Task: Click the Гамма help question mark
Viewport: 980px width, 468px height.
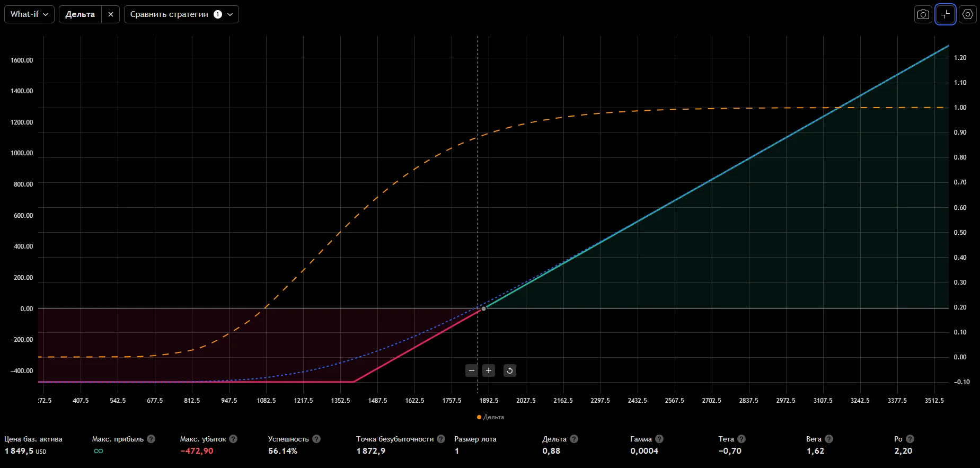Action: click(x=659, y=439)
